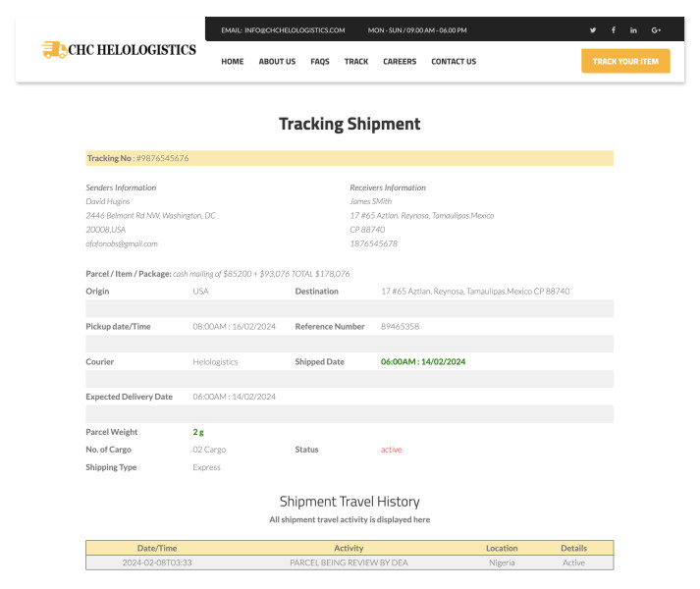This screenshot has width=700, height=589.
Task: Open the Facebook social icon
Action: click(x=614, y=30)
